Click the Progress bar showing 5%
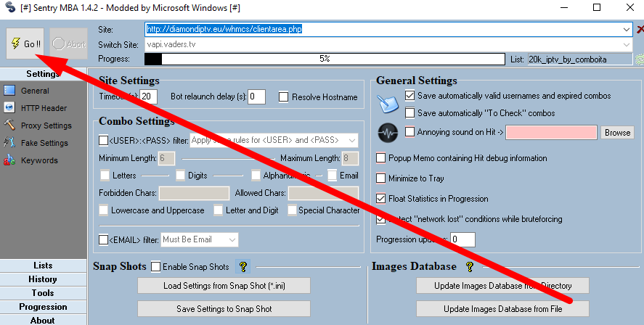The height and width of the screenshot is (325, 644). point(325,59)
